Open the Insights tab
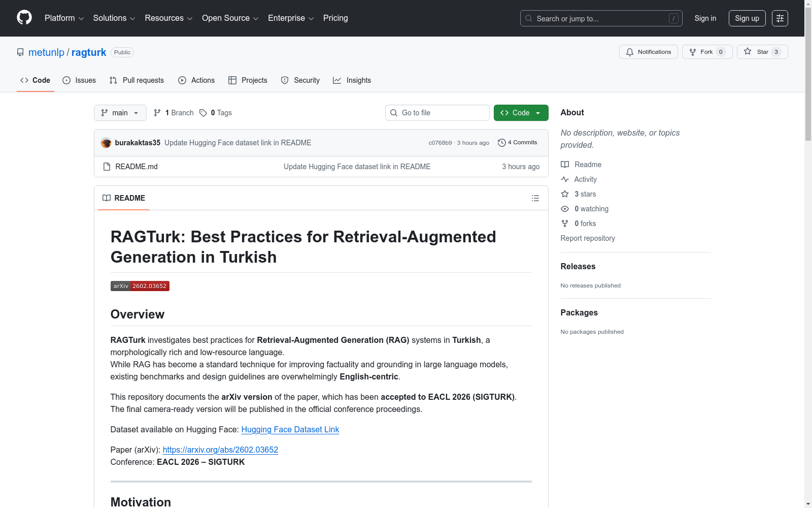Viewport: 812px width, 508px height. [352, 80]
